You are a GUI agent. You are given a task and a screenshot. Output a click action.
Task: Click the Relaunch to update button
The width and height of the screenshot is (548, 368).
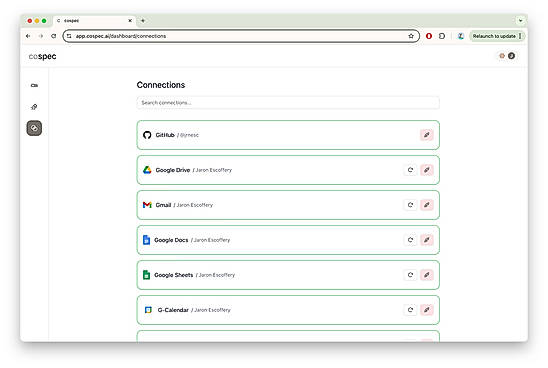[x=494, y=36]
